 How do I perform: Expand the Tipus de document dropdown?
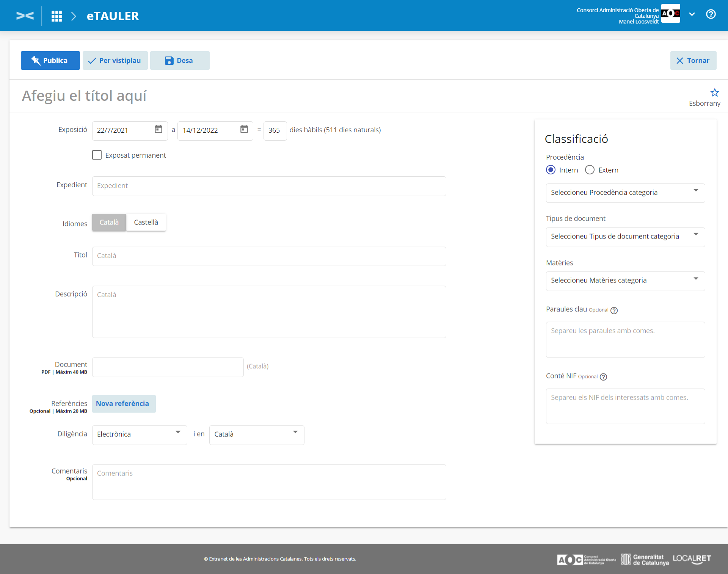click(x=625, y=237)
